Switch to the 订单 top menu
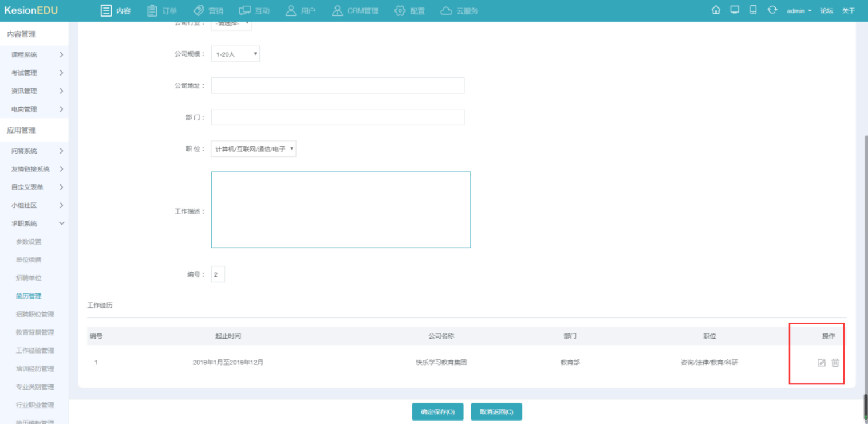This screenshot has width=868, height=424. [162, 11]
